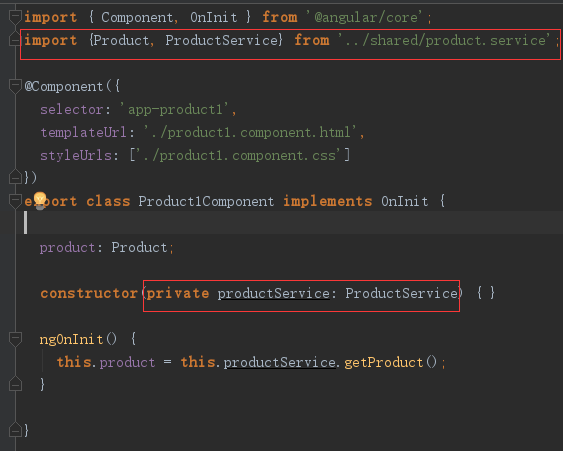Collapse the @Component decorator fold marker
This screenshot has width=563, height=451.
15,86
